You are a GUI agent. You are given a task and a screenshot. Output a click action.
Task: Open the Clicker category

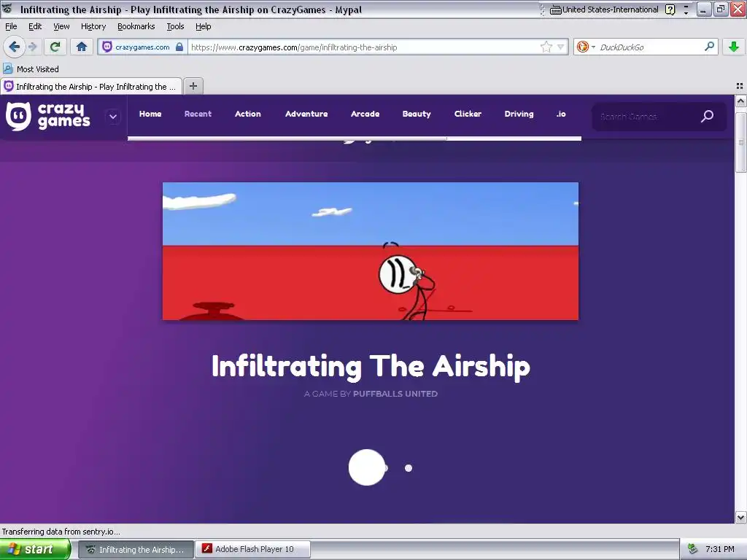pyautogui.click(x=468, y=114)
